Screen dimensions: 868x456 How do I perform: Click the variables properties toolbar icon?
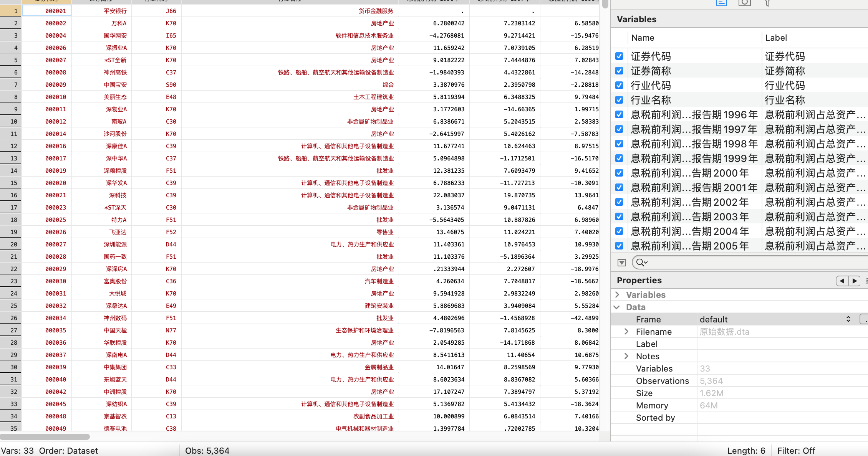point(721,3)
